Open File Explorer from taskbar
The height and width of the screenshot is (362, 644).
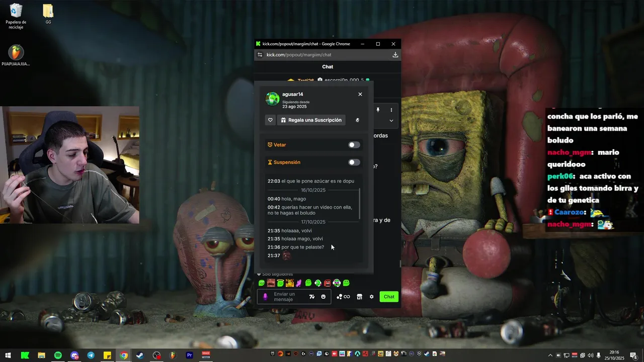(x=41, y=355)
